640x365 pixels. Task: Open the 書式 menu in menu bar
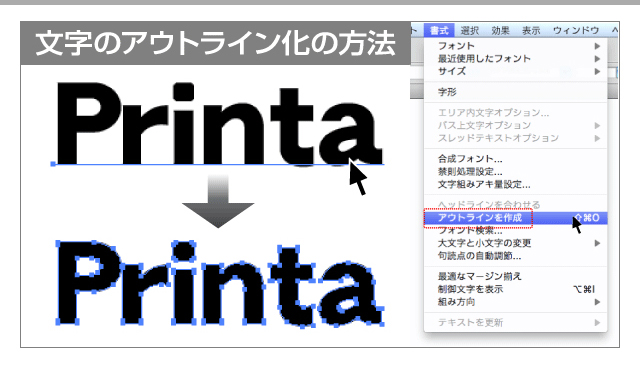[x=439, y=30]
